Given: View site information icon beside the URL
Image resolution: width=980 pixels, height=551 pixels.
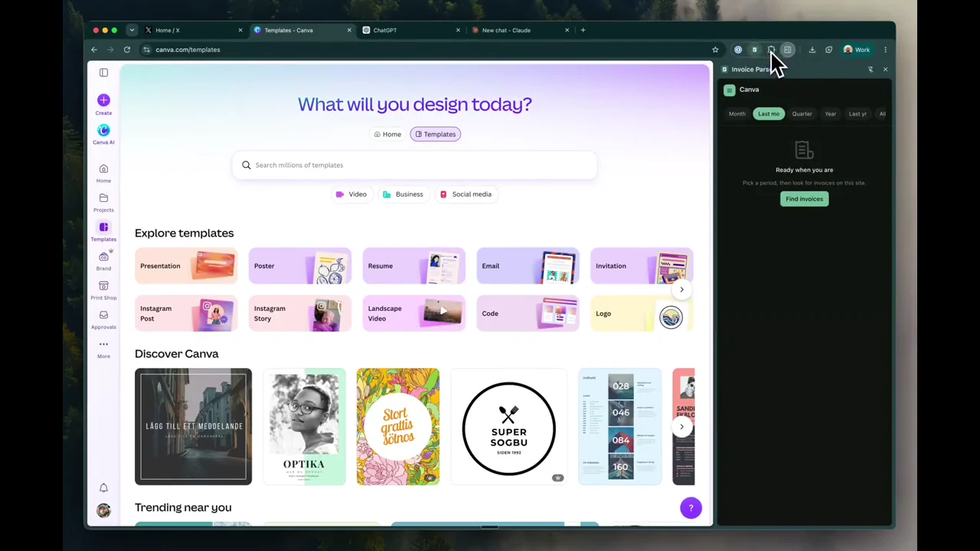Looking at the screenshot, I should 146,50.
